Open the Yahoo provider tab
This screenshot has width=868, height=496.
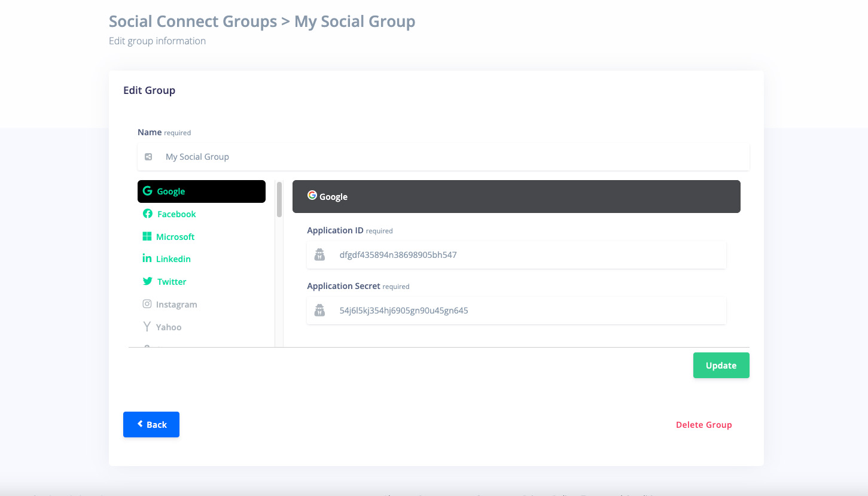point(202,327)
